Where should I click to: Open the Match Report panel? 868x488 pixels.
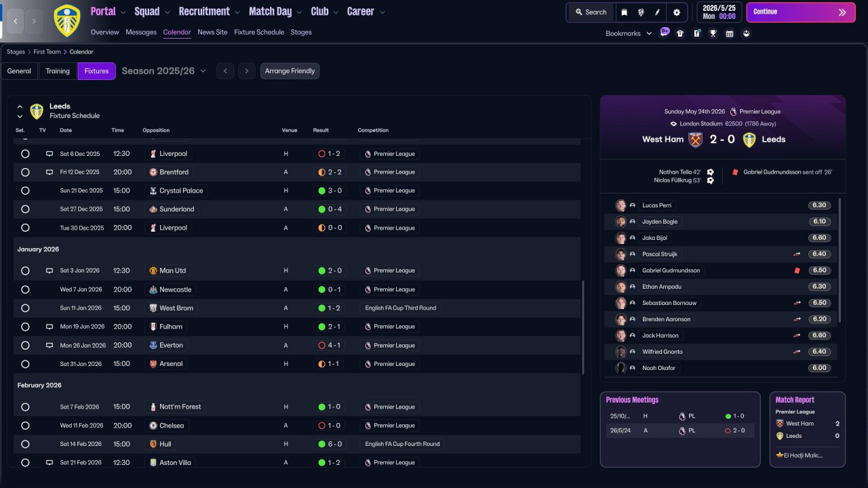808,429
